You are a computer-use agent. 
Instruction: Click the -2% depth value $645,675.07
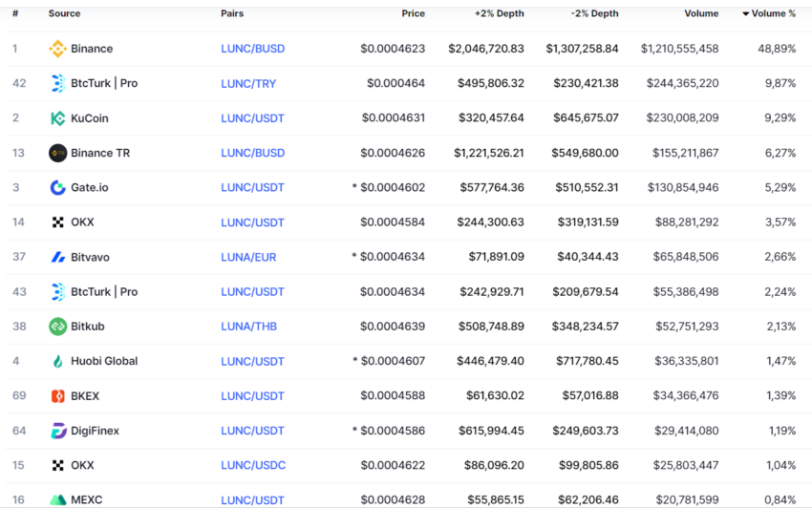coord(586,118)
